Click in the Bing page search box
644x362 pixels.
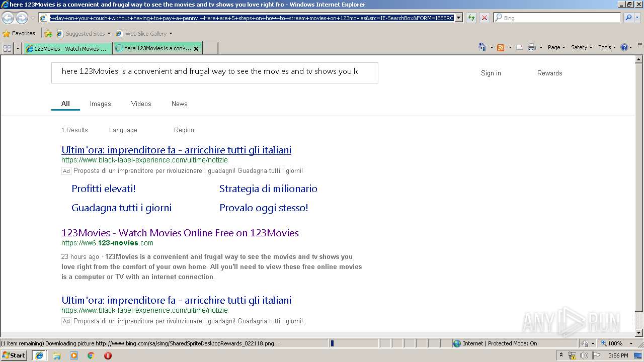click(215, 72)
